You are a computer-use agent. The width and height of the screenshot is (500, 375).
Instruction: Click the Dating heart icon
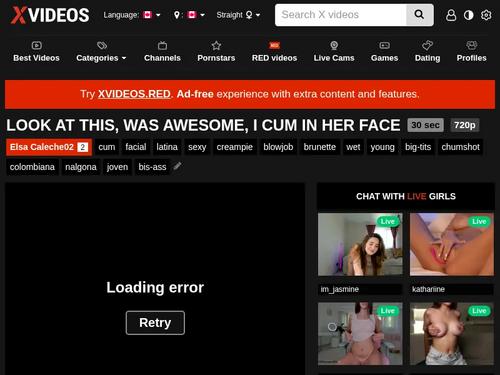click(427, 45)
